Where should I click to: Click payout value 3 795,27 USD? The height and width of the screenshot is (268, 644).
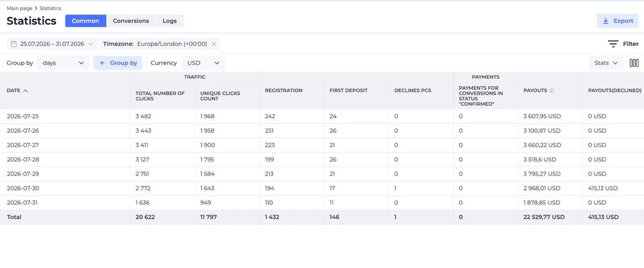542,174
